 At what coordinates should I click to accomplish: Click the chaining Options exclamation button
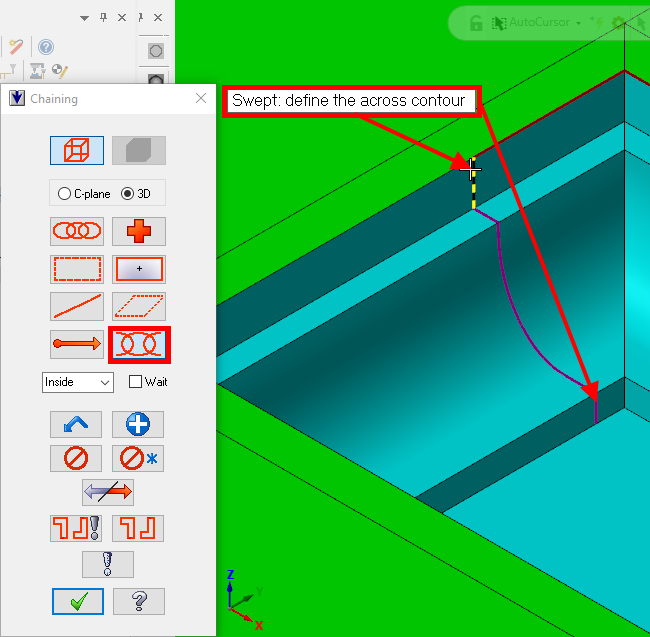(108, 564)
